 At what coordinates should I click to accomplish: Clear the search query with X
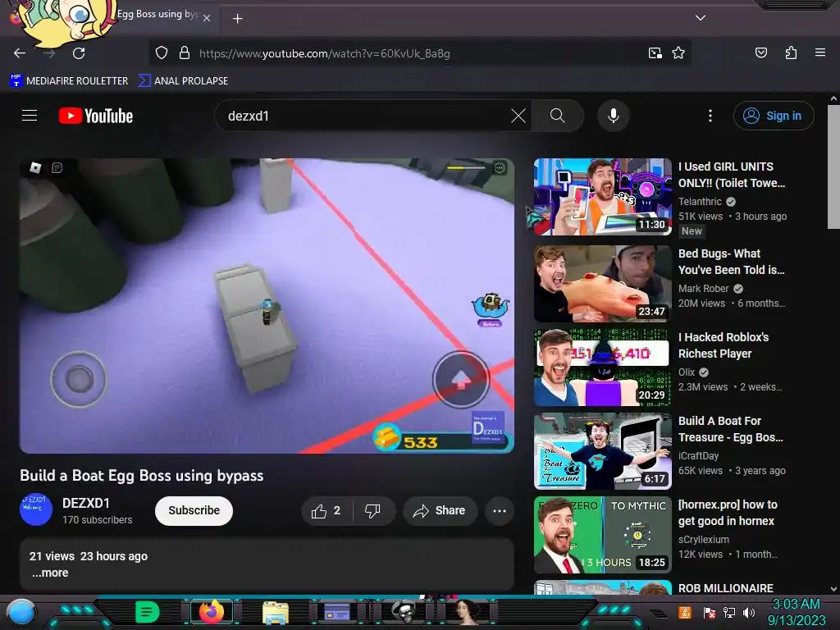518,116
